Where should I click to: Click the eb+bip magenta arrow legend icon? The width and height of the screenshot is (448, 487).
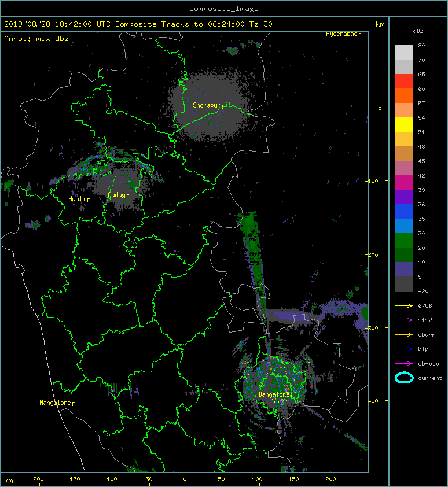point(404,363)
